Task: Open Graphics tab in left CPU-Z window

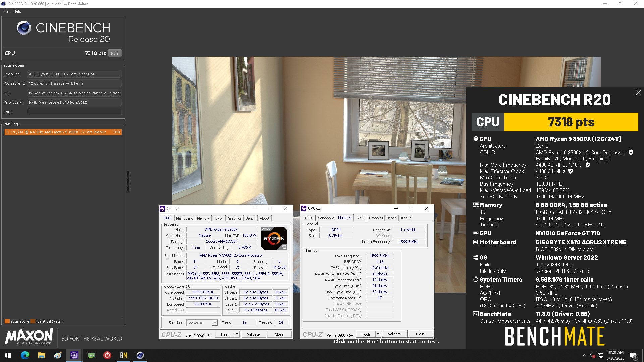Action: point(235,218)
